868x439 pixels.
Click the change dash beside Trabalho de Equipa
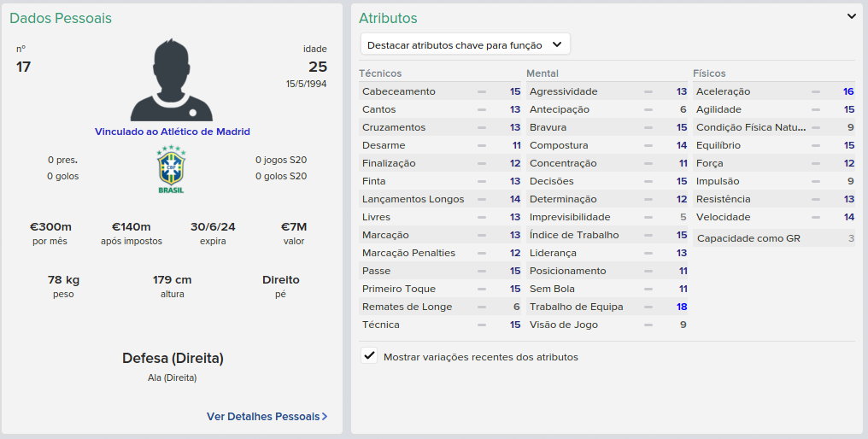point(648,307)
